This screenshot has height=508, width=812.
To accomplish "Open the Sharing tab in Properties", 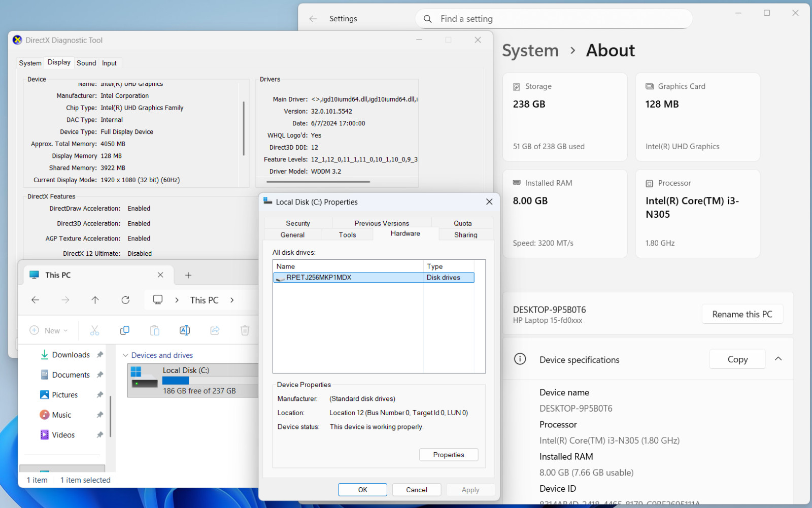I will tap(466, 235).
